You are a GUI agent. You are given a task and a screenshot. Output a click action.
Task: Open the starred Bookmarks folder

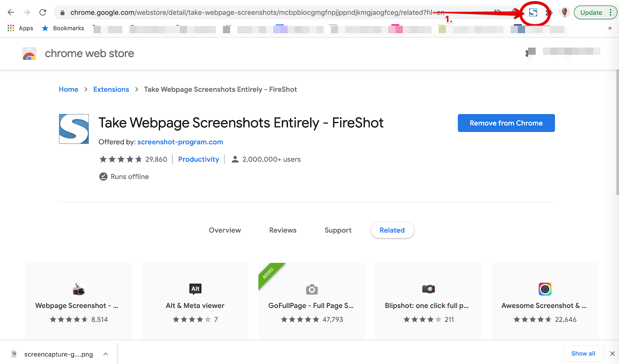pyautogui.click(x=63, y=28)
